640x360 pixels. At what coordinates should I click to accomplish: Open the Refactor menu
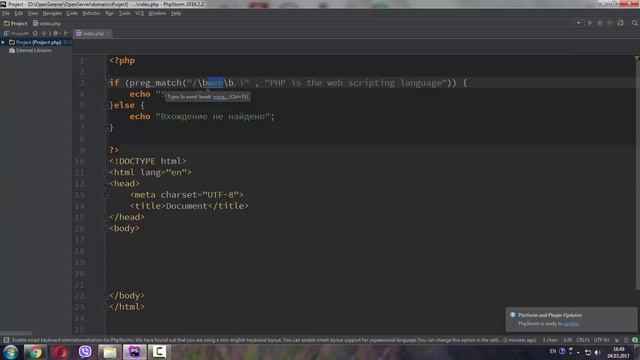pyautogui.click(x=91, y=13)
